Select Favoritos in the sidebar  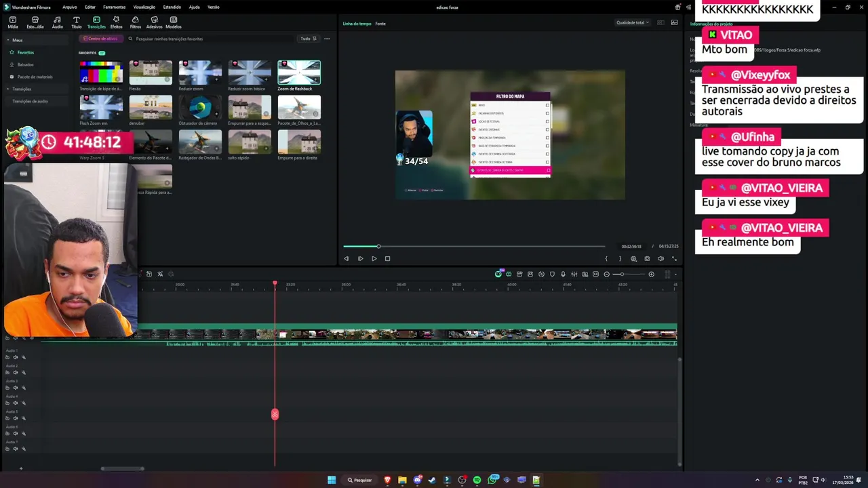click(x=26, y=52)
